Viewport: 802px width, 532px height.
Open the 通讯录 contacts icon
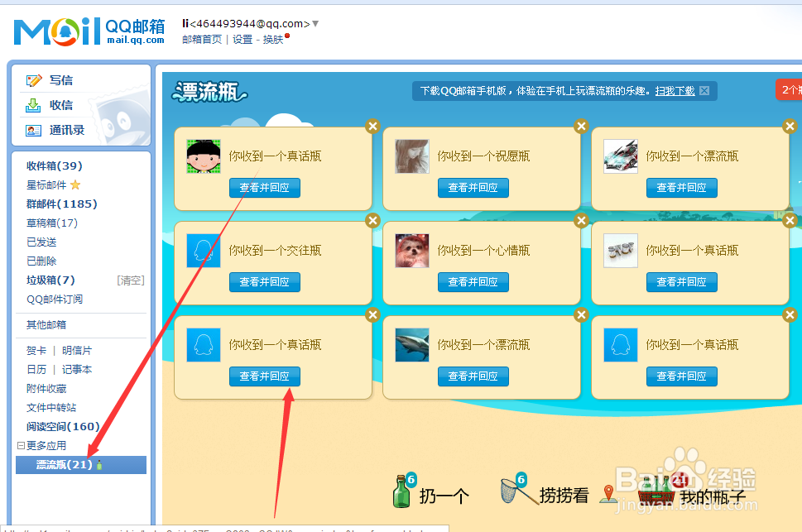coord(33,131)
